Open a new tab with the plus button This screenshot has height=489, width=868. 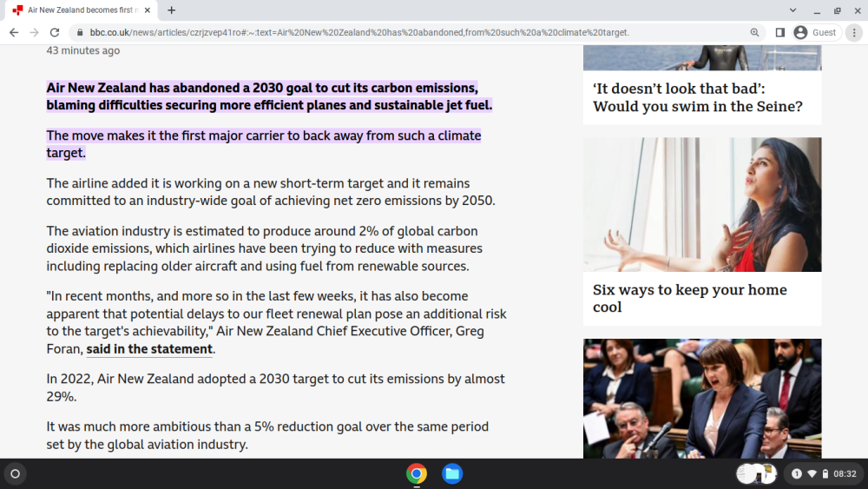(172, 10)
